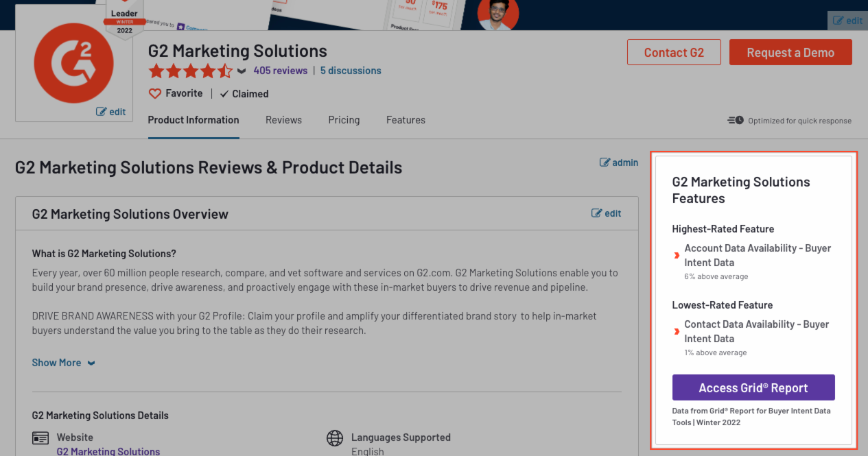Click the Languages Supported globe icon
The height and width of the screenshot is (456, 868).
(335, 437)
